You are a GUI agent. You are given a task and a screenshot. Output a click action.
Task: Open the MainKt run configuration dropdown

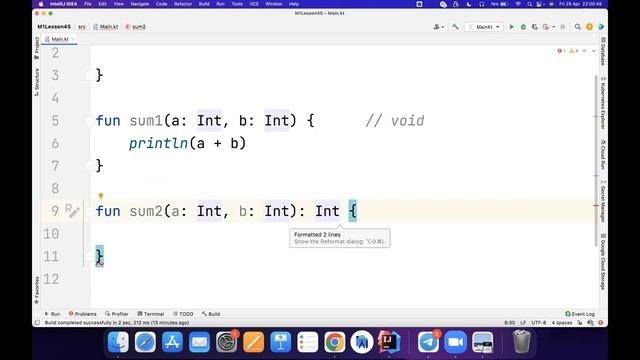tap(484, 27)
